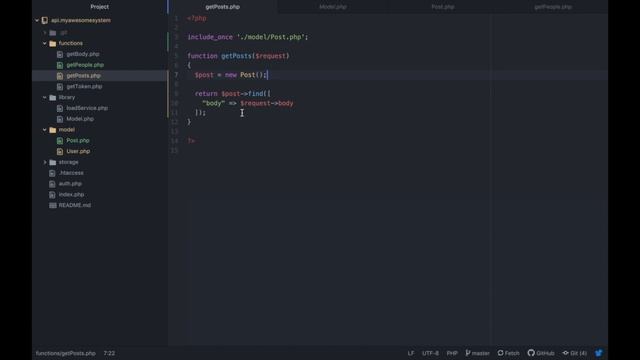Expand the .git folder chevron
640x360 pixels.
45,33
